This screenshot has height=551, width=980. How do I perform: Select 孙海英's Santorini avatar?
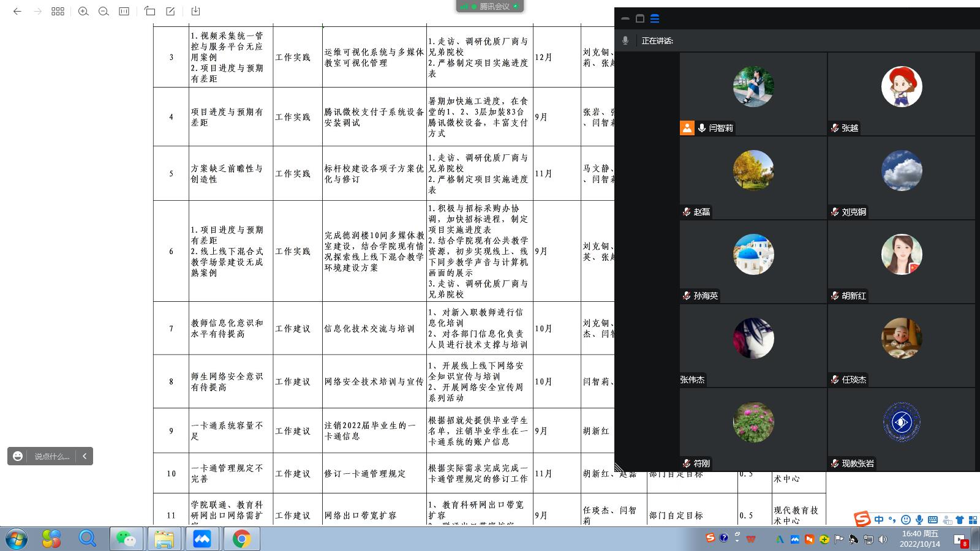753,254
